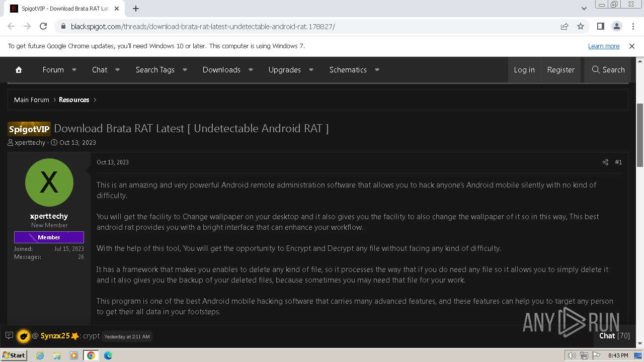Dismiss the Chrome update notice
Image resolution: width=644 pixels, height=362 pixels.
point(632,46)
